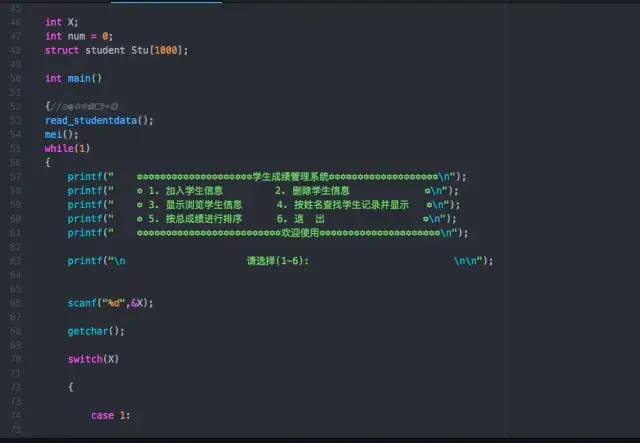Click the 'case 1:' label
Screen dimensions: 640x443
click(x=111, y=415)
